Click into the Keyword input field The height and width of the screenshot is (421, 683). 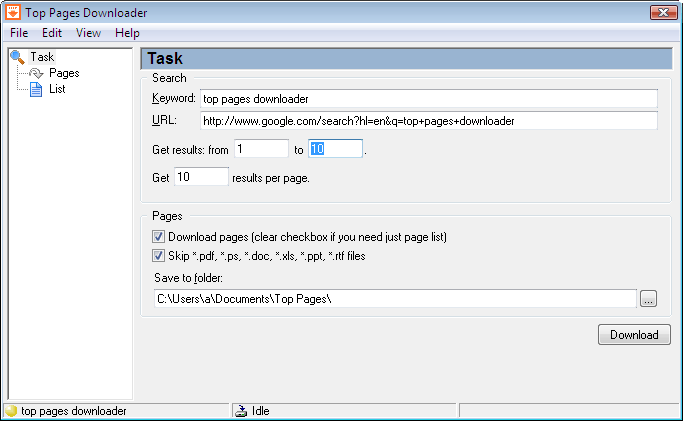point(429,99)
